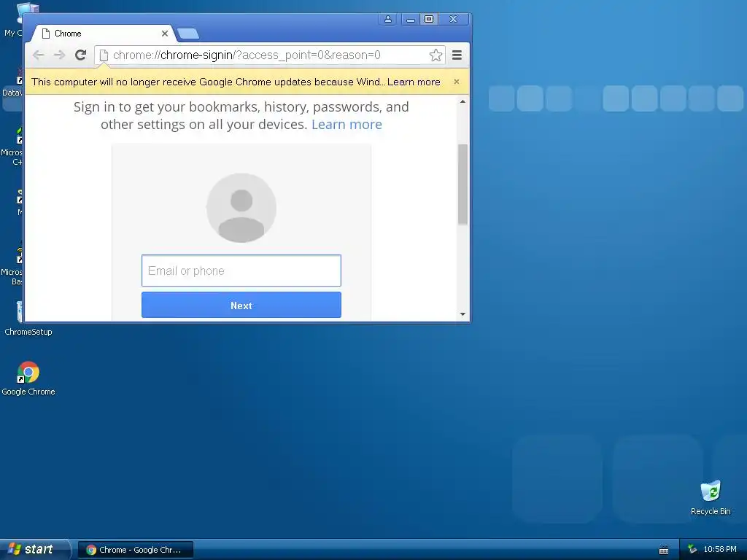Select the ChromeSetup desktop icon

28,319
